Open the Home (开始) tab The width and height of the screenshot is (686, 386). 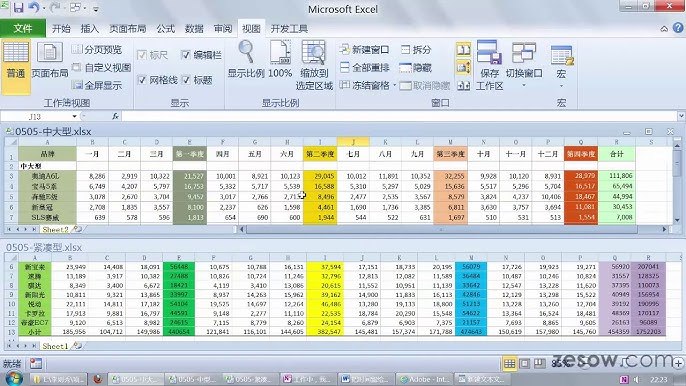pyautogui.click(x=61, y=28)
